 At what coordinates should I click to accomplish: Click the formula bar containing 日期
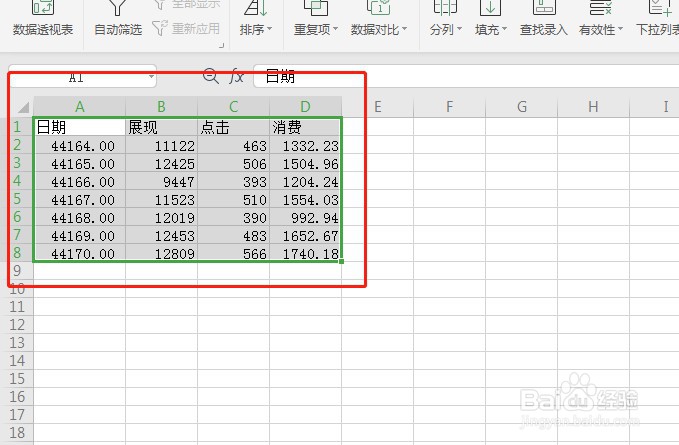point(466,77)
